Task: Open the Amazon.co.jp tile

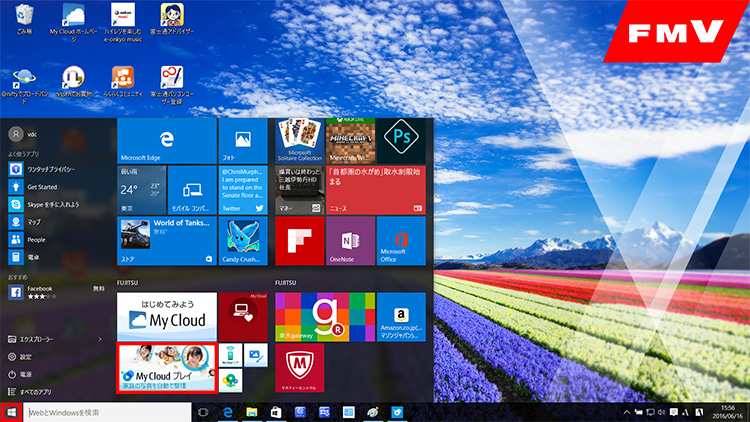Action: coord(401,317)
